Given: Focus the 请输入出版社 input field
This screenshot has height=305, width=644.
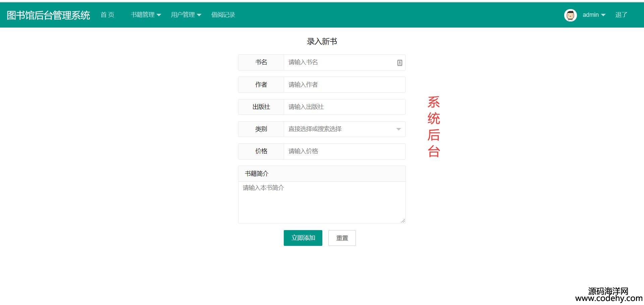Looking at the screenshot, I should (x=344, y=107).
